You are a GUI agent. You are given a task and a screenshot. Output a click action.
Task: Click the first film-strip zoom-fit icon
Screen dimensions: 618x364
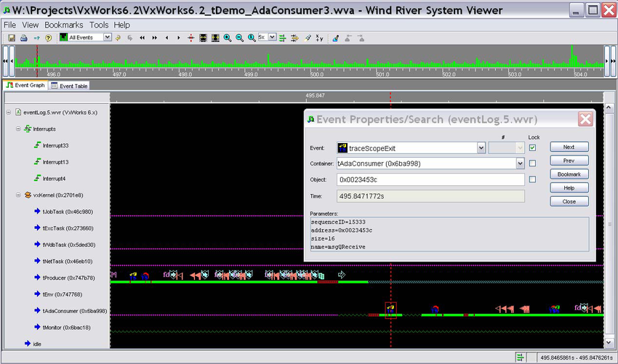[x=203, y=38]
